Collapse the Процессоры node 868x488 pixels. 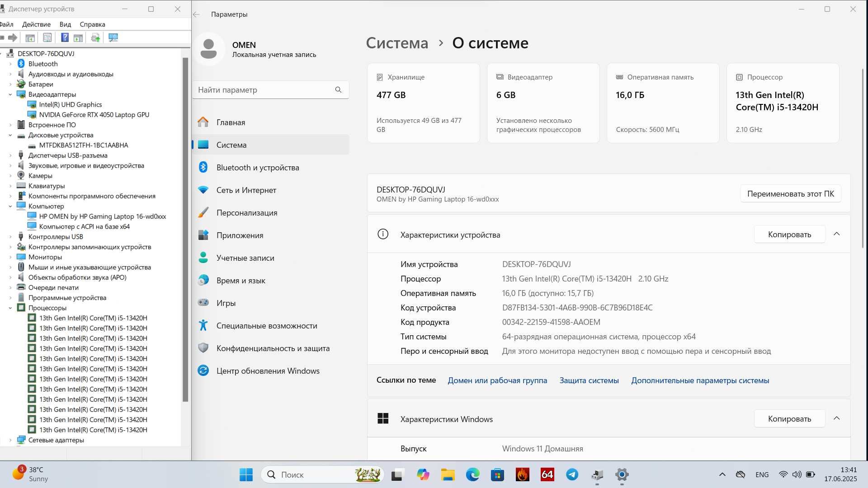point(10,308)
